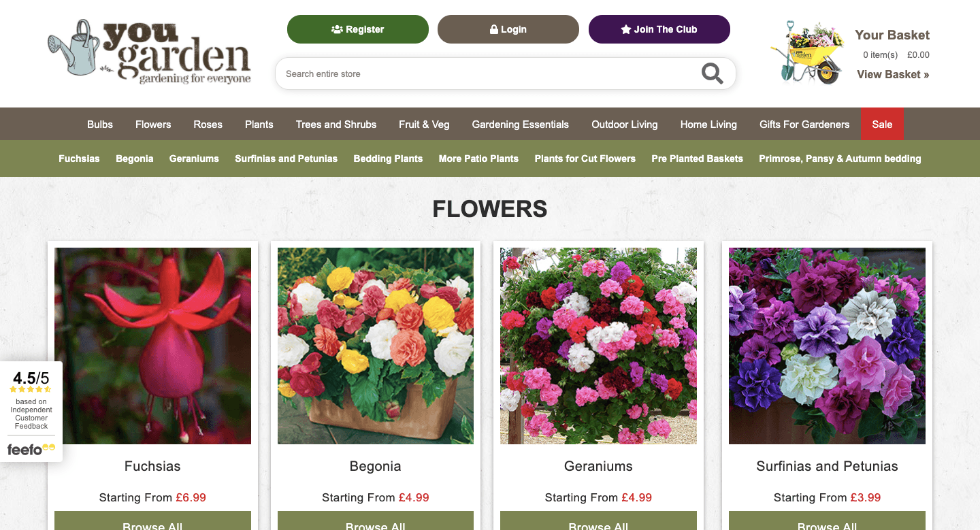Click the Your Basket heading
The width and height of the screenshot is (980, 530).
pyautogui.click(x=892, y=35)
